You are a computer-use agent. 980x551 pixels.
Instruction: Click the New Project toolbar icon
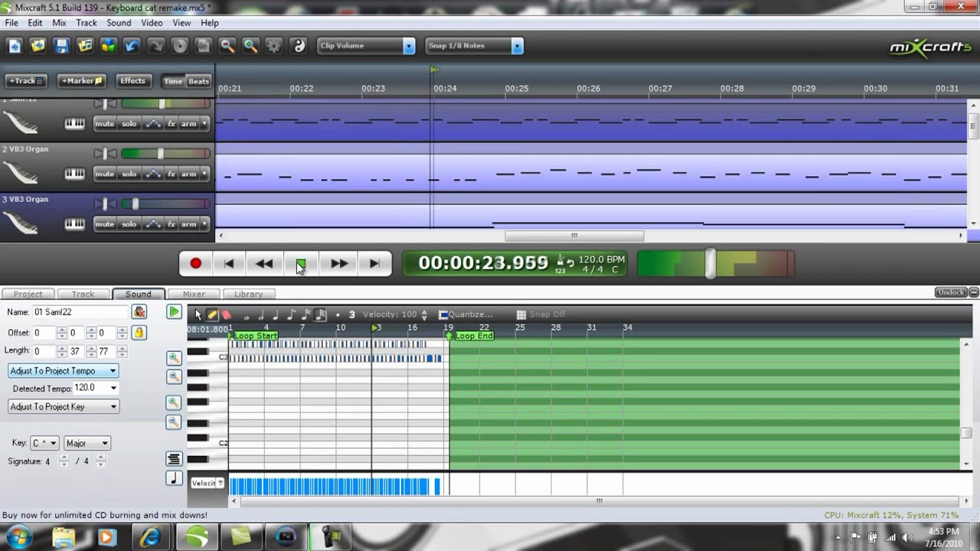coord(15,46)
